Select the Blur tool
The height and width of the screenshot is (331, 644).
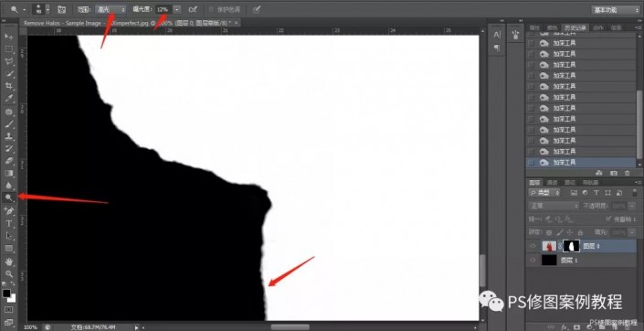click(8, 186)
